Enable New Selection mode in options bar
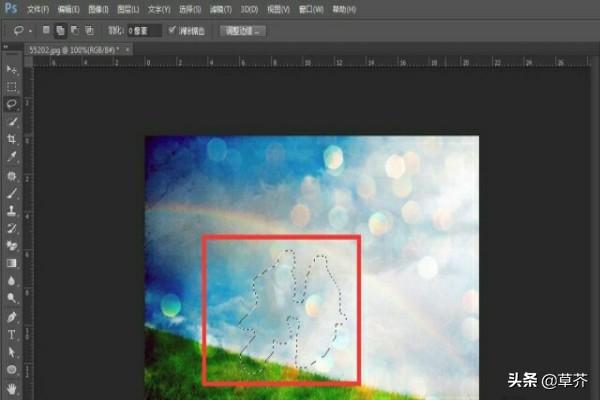The height and width of the screenshot is (400, 600). point(45,30)
